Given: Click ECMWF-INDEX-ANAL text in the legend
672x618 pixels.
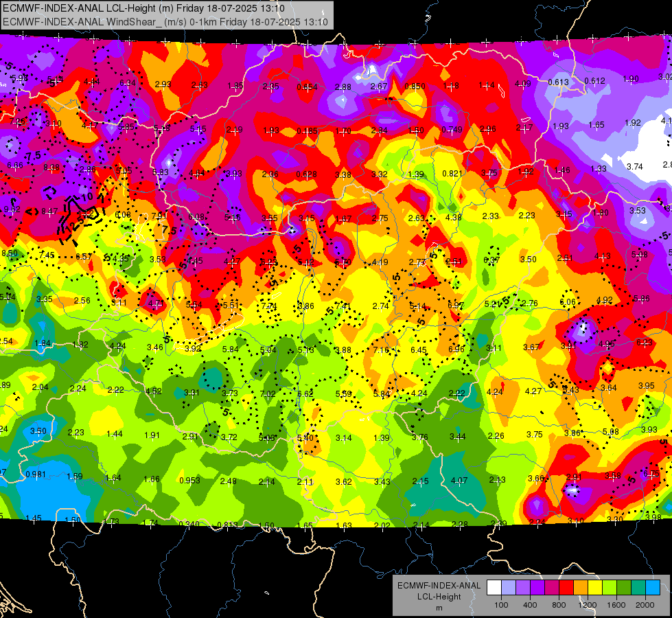Looking at the screenshot, I should [x=439, y=586].
